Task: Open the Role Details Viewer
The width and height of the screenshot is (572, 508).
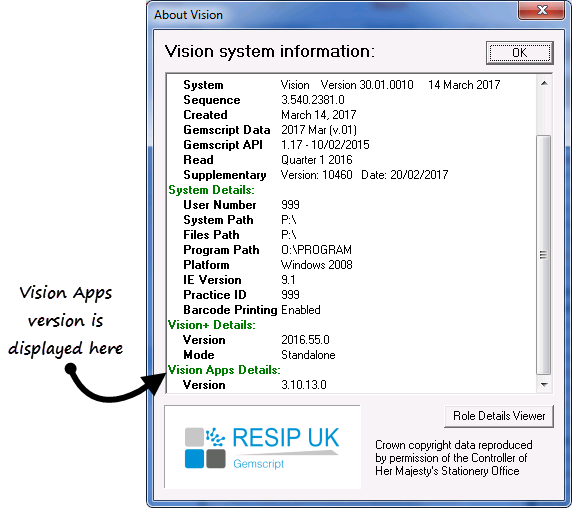Action: (499, 416)
